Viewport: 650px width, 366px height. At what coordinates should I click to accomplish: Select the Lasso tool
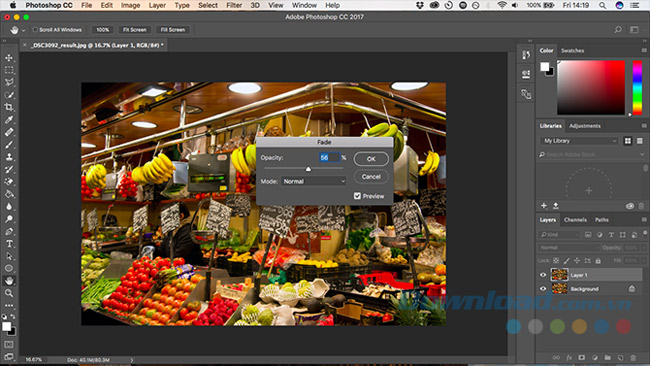(x=9, y=82)
